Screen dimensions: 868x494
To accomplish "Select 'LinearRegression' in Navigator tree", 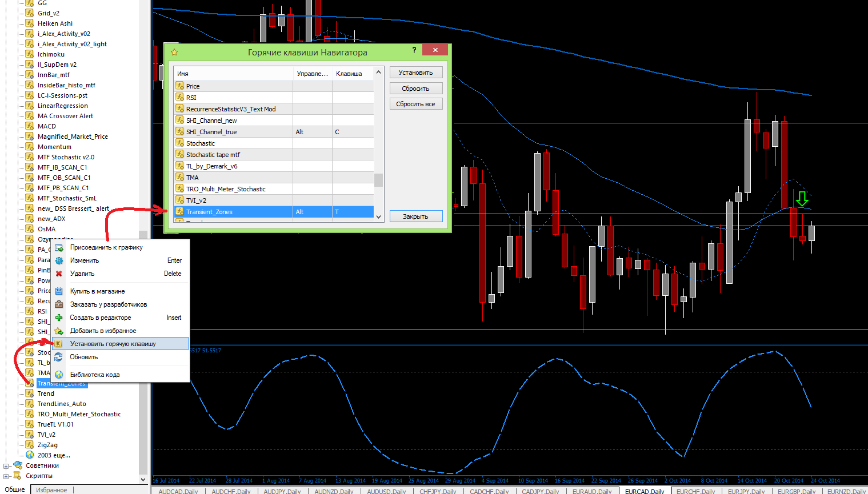I will point(63,106).
